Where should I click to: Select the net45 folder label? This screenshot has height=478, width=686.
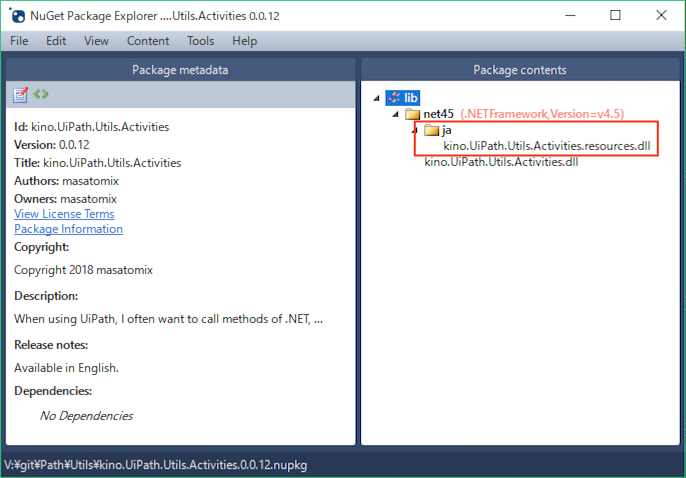click(438, 114)
